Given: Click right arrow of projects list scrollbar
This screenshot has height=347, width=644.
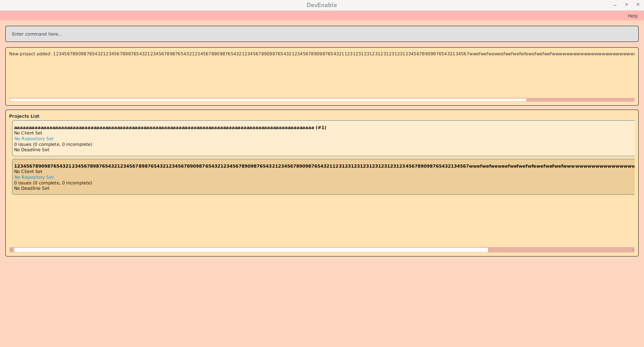Looking at the screenshot, I should 632,250.
